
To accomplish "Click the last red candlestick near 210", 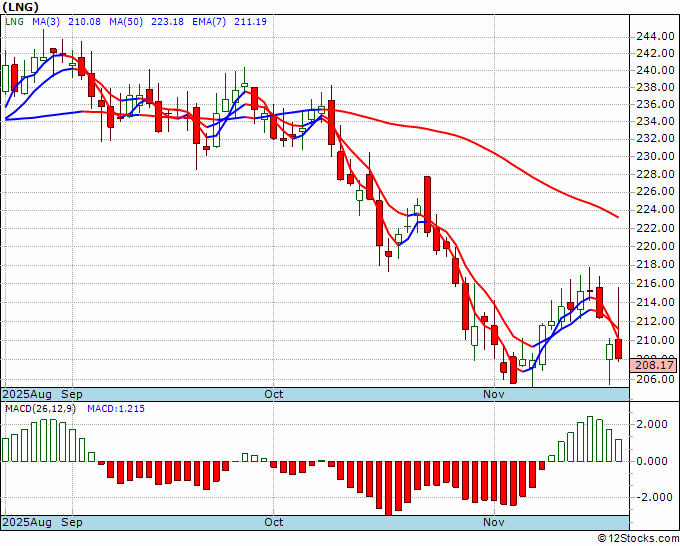I will point(618,349).
